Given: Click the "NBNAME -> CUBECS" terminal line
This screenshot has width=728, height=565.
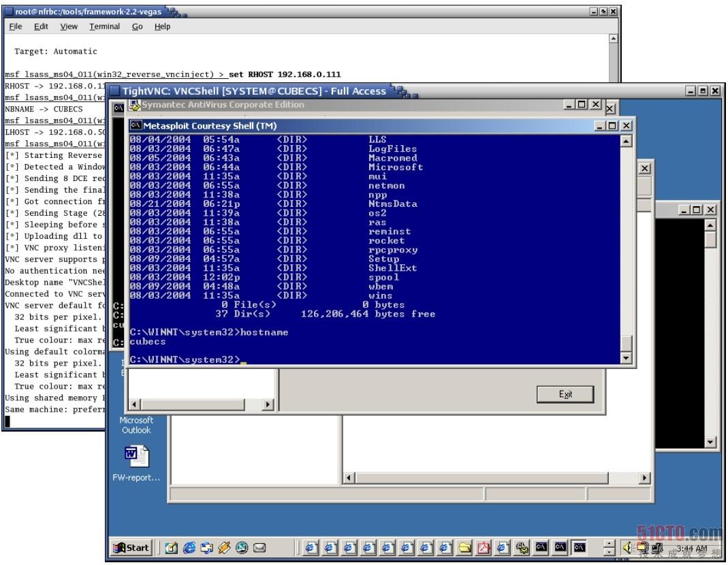Looking at the screenshot, I should (x=44, y=109).
